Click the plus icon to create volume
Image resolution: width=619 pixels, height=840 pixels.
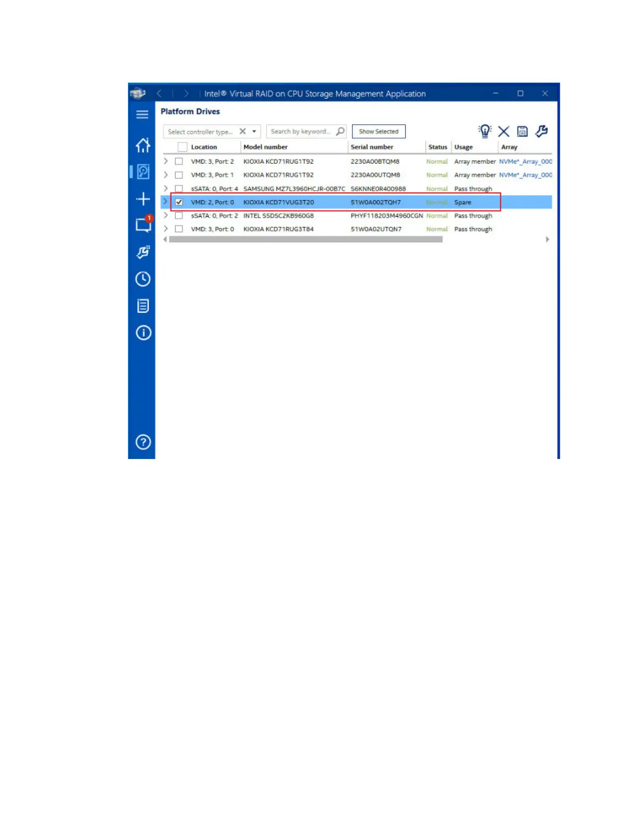[x=143, y=199]
